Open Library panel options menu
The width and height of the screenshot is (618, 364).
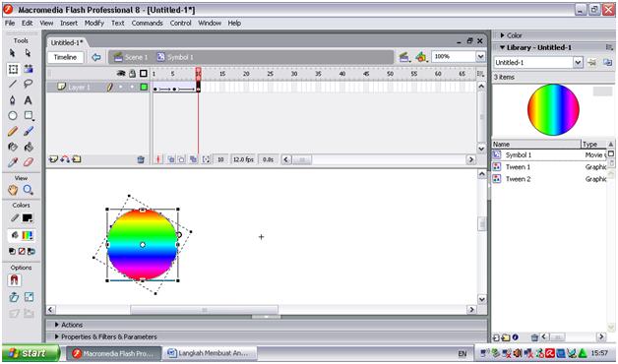[609, 47]
